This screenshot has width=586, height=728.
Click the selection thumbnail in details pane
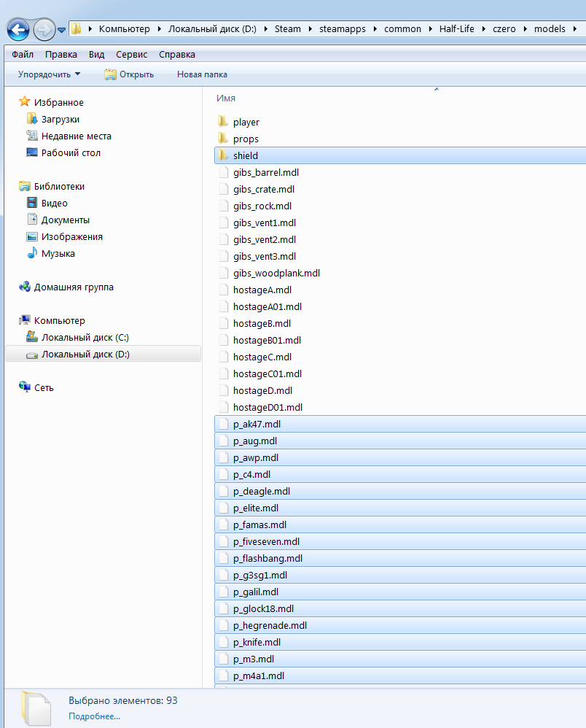point(36,708)
